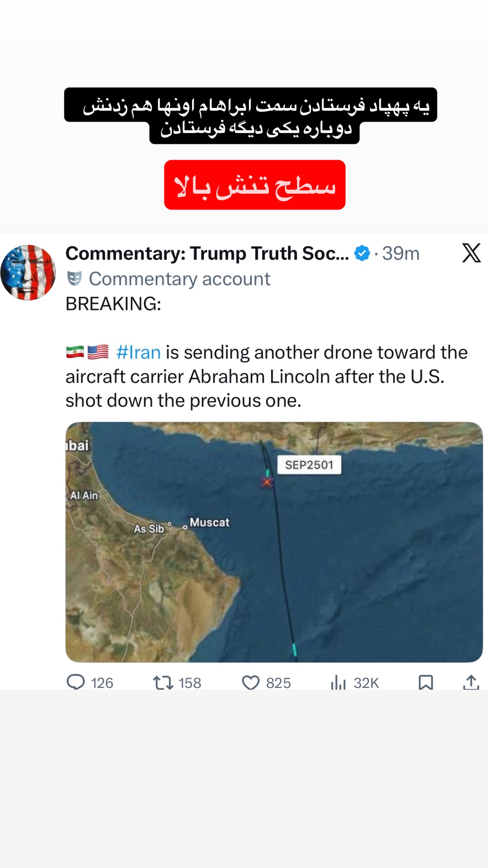The image size is (488, 868).
Task: Tap the red Persian headline banner
Action: point(255,185)
